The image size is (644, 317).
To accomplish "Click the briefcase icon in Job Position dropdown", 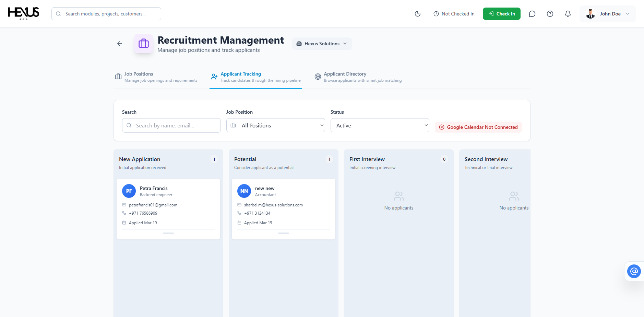I will click(233, 125).
